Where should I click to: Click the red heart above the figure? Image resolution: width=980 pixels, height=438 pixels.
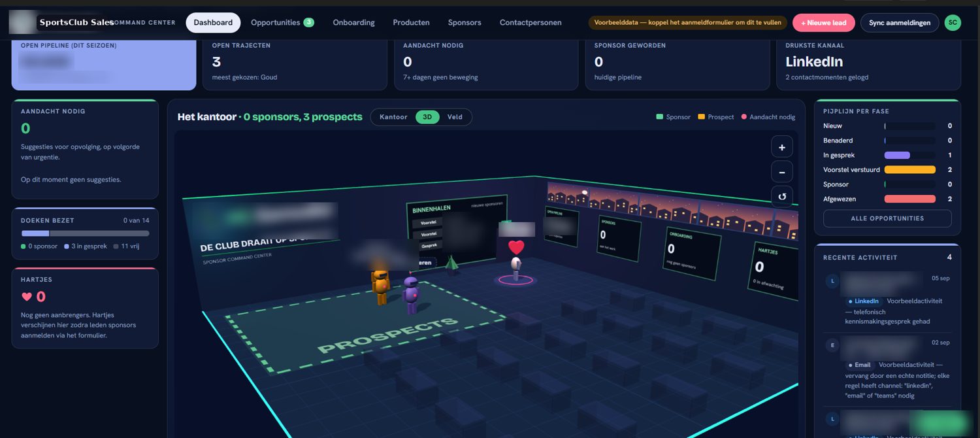516,248
